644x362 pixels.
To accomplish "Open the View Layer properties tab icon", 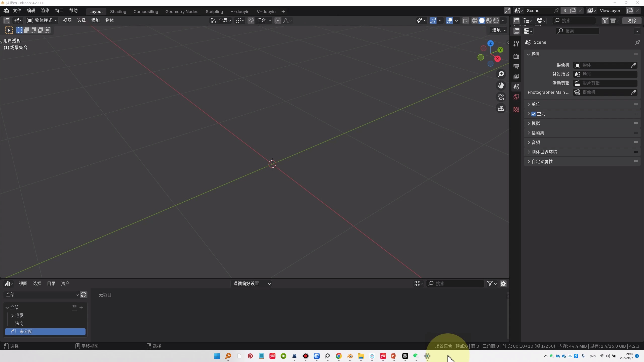I will (516, 77).
